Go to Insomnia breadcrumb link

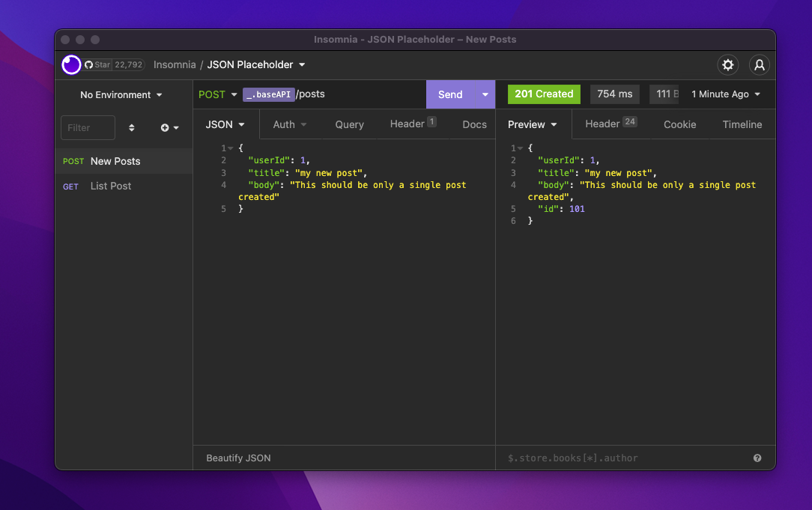175,64
